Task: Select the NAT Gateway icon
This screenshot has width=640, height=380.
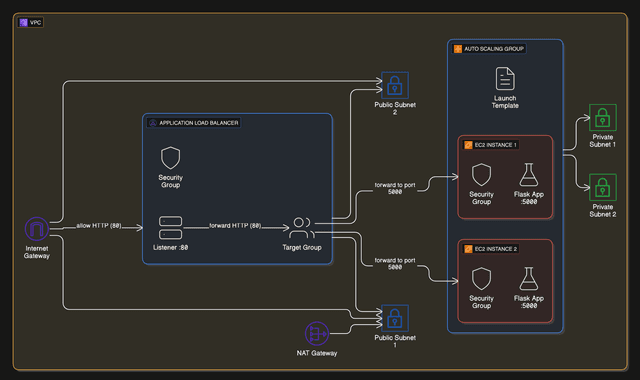Action: point(317,334)
